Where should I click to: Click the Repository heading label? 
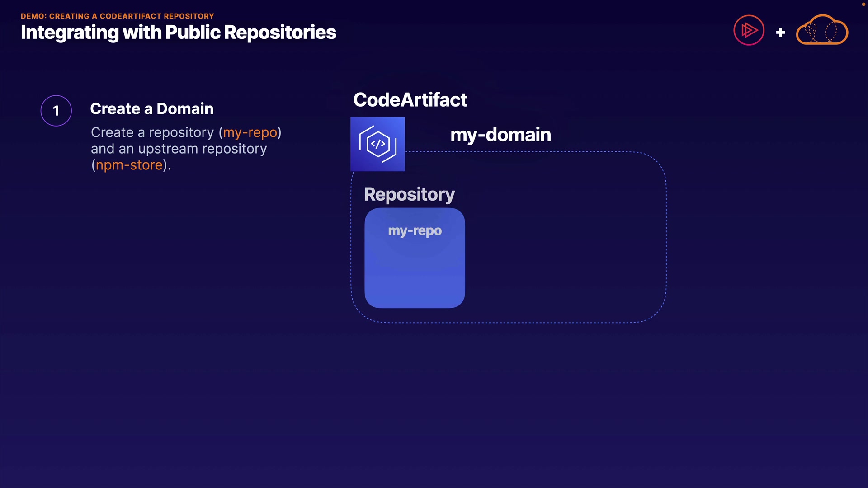(409, 194)
